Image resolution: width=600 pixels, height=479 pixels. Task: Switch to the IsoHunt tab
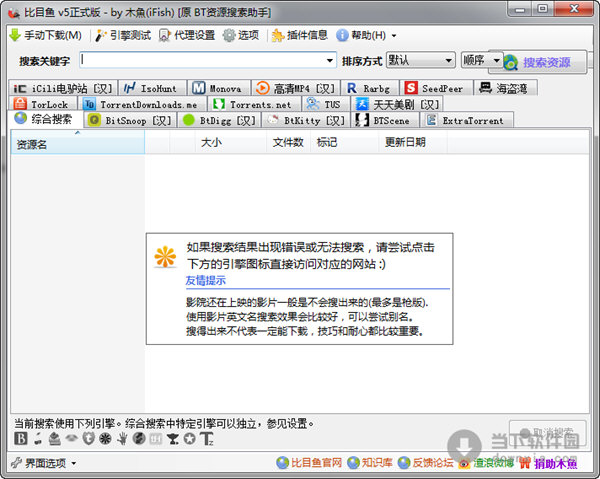click(152, 88)
